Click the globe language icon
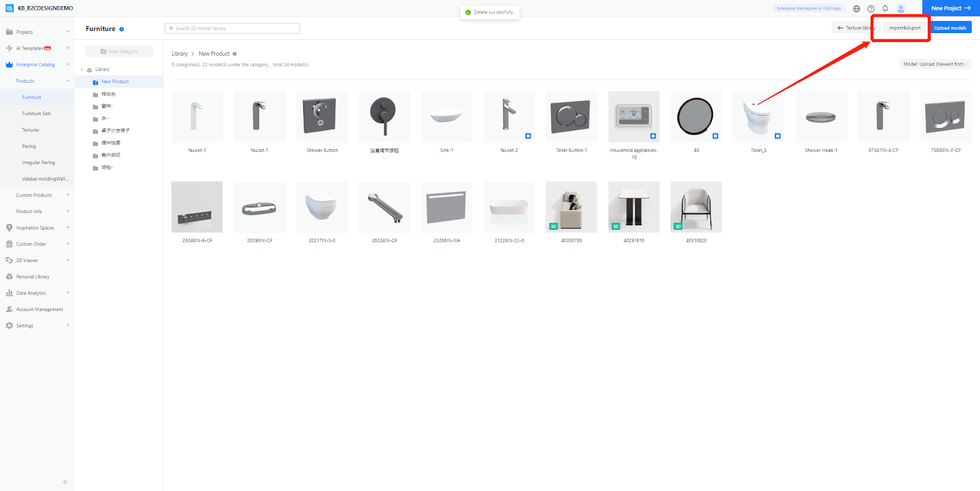The height and width of the screenshot is (491, 980). pyautogui.click(x=856, y=9)
